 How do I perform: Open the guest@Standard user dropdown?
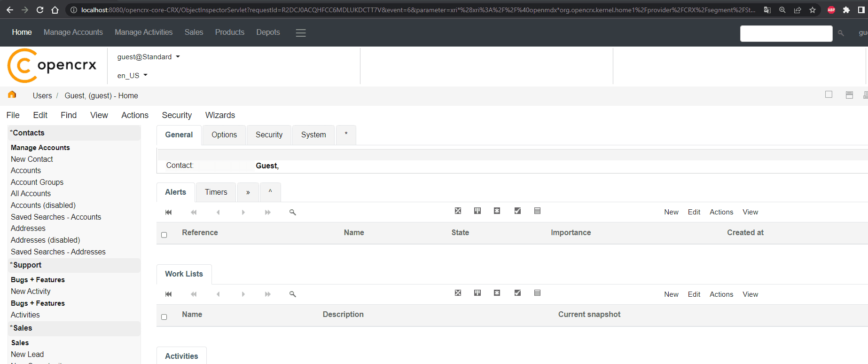[149, 57]
